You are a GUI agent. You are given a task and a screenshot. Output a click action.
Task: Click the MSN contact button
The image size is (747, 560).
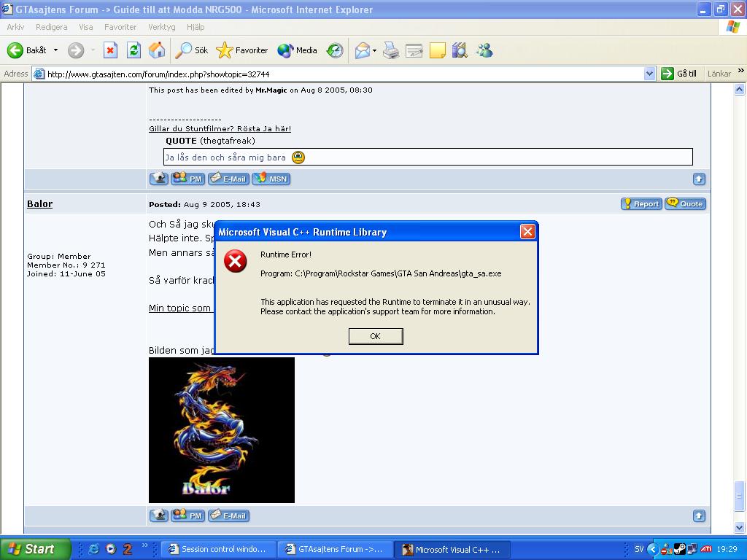tap(271, 179)
